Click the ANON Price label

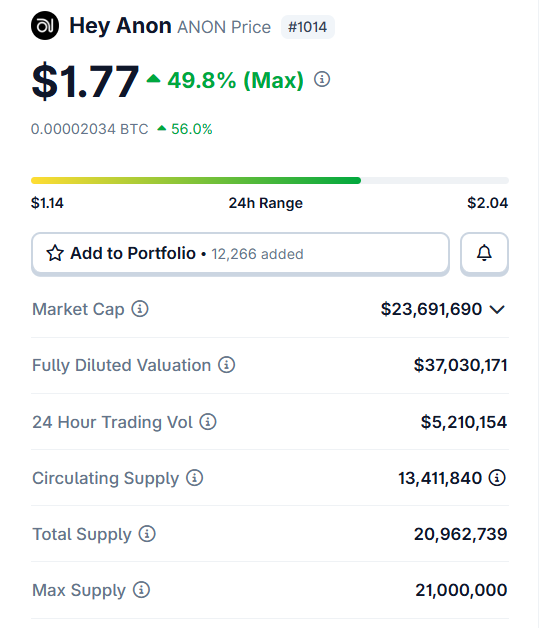tap(224, 27)
